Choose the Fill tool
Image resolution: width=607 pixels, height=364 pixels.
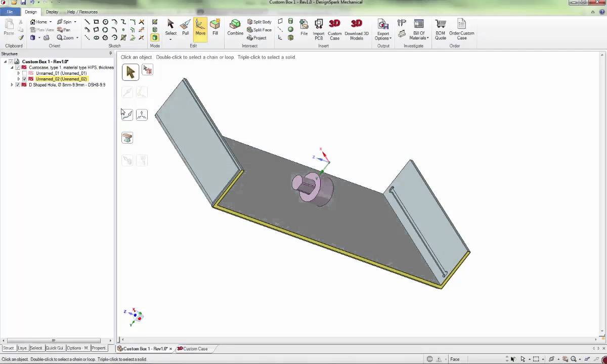click(x=215, y=27)
